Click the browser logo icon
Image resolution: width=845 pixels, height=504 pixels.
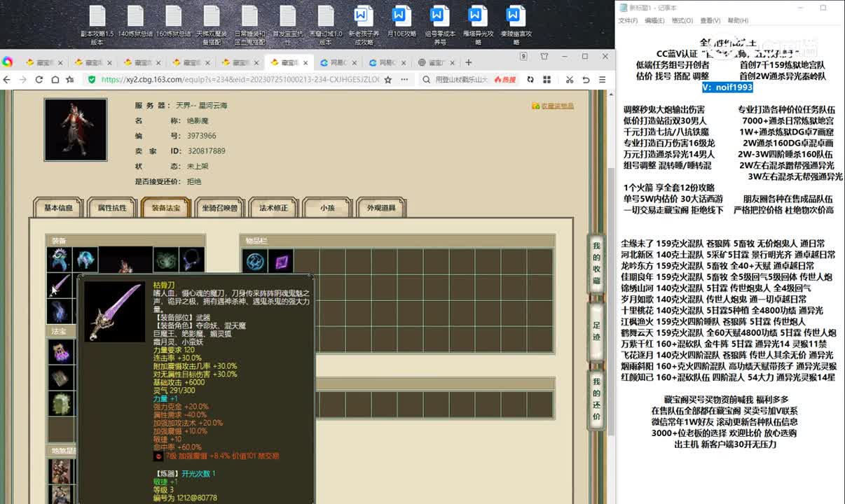point(7,62)
